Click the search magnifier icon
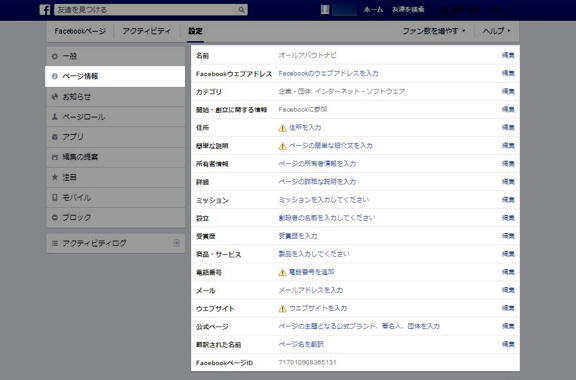Screen dimensions: 576x380 [241, 10]
